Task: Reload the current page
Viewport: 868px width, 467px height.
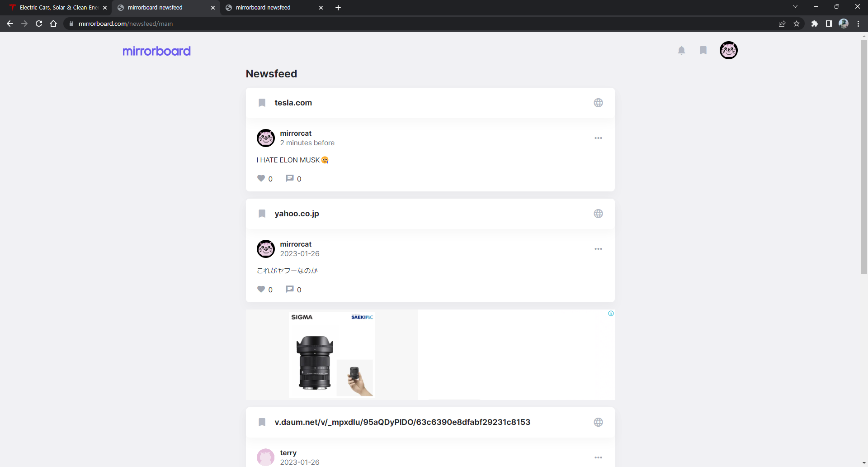Action: pos(39,24)
